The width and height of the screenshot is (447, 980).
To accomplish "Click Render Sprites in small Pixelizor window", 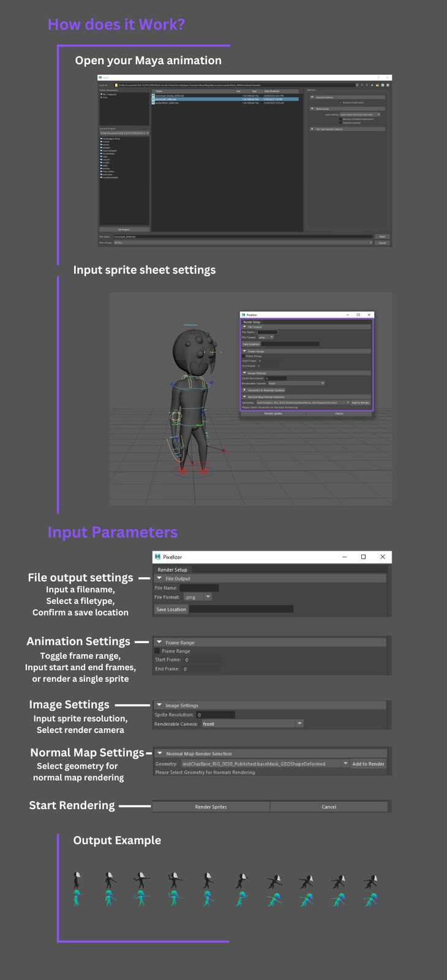I will [x=273, y=413].
